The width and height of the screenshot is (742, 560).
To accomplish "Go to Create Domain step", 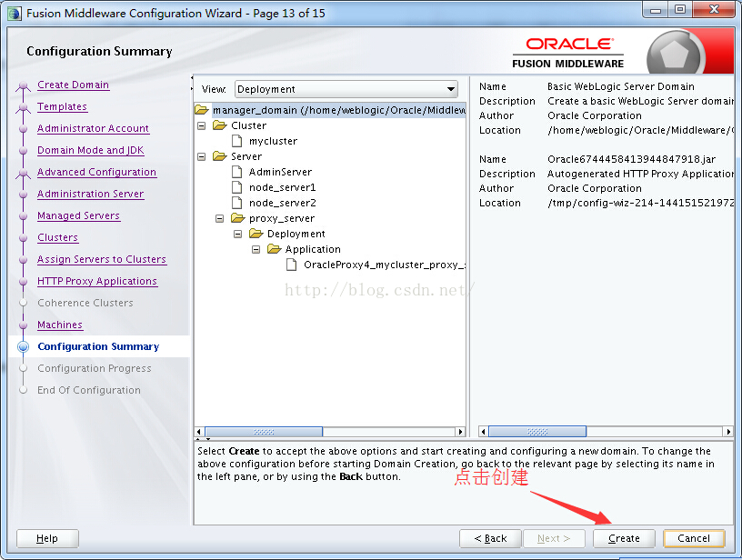I will coord(74,85).
